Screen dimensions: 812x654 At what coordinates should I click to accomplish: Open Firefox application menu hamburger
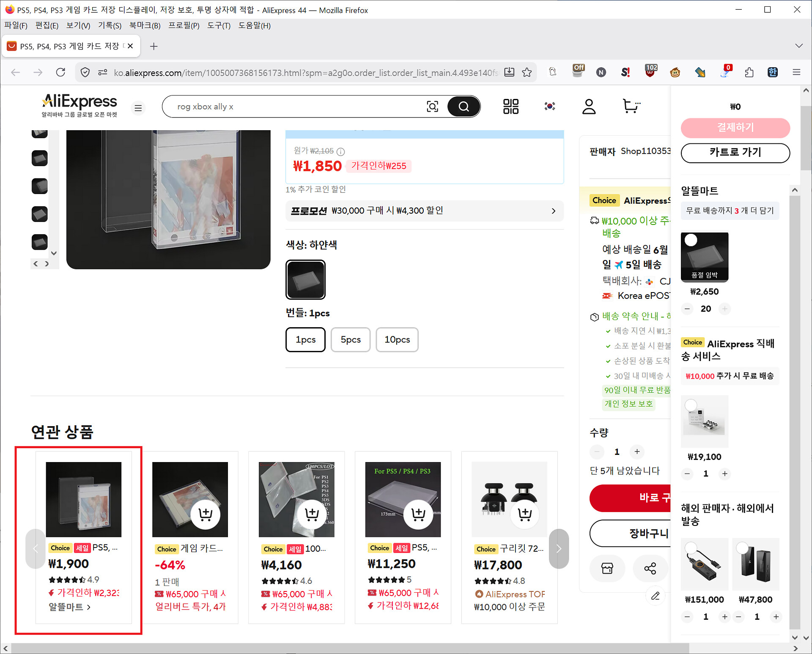(x=796, y=72)
